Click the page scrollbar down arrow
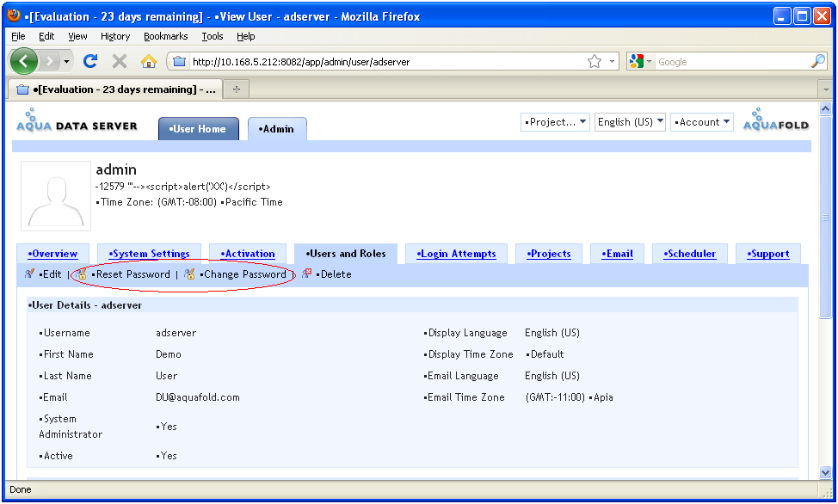 [826, 472]
